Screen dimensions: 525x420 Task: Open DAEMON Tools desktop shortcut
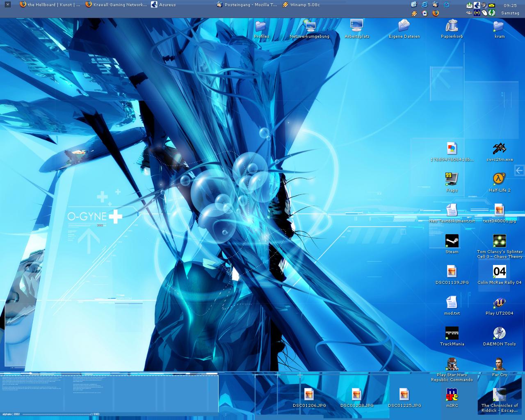pyautogui.click(x=499, y=333)
